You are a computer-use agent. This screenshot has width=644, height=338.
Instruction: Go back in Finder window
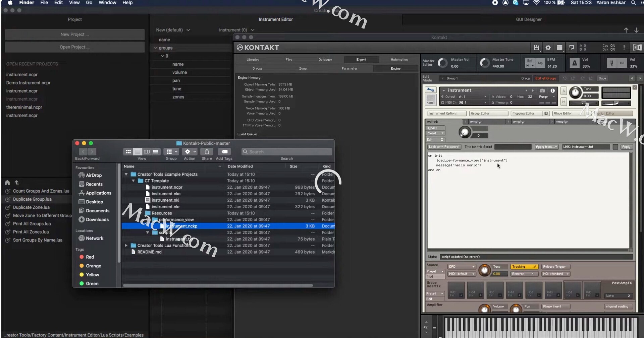[84, 152]
